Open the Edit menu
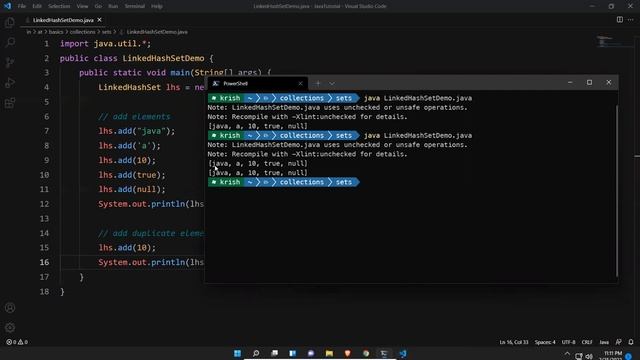The image size is (640, 360). coord(37,6)
